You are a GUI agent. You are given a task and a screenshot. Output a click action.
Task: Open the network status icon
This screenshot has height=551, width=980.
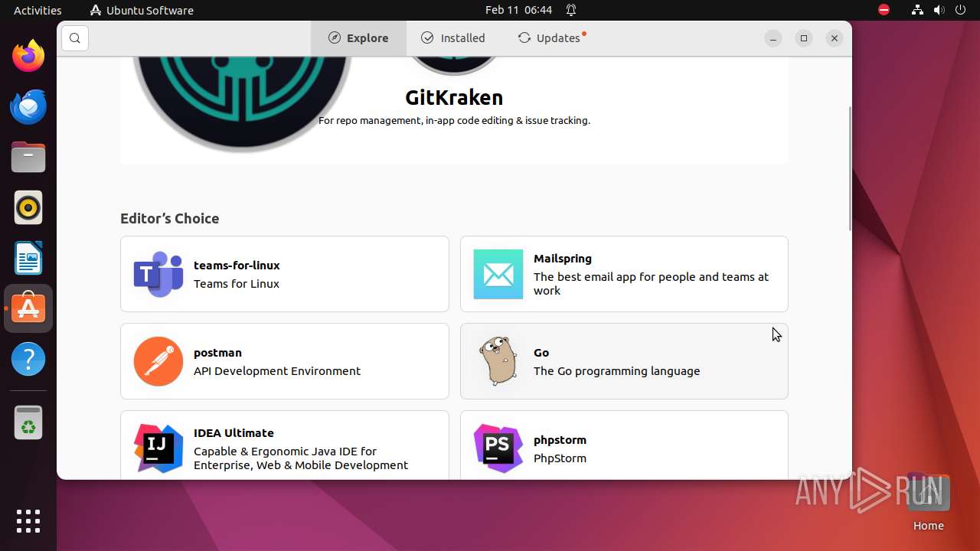click(917, 10)
